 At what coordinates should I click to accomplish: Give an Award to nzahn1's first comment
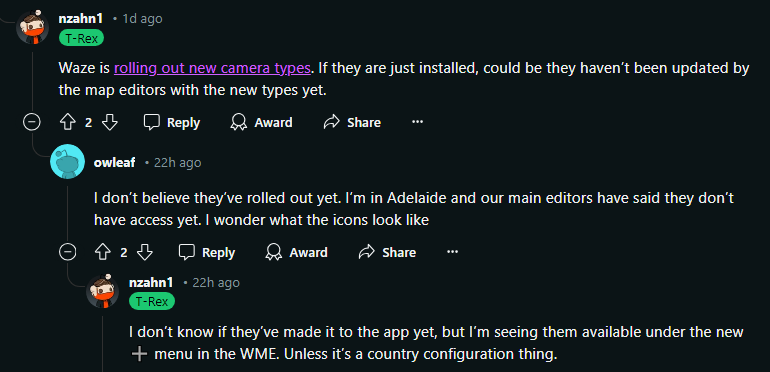(261, 122)
